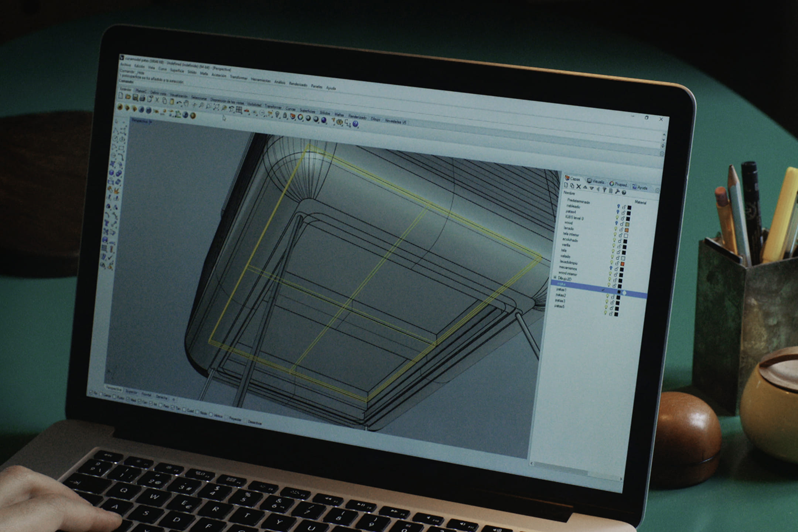Select the patas2 layer row
Viewport: 798px width, 532px height.
pos(561,295)
